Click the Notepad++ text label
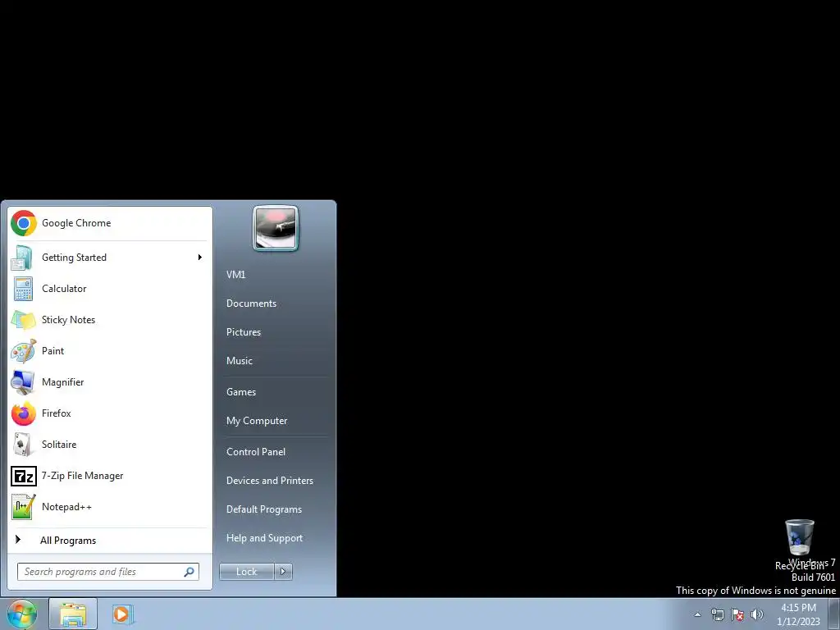Screen dimensions: 840x630 pyautogui.click(x=67, y=507)
